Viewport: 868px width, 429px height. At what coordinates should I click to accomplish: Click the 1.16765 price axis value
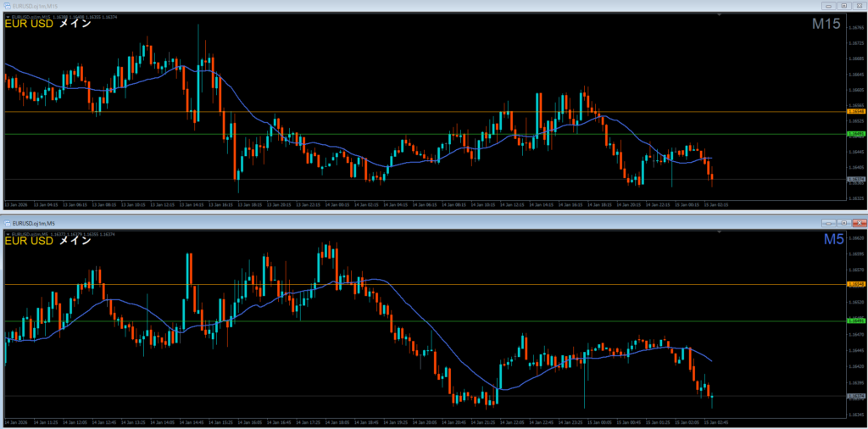tap(856, 28)
